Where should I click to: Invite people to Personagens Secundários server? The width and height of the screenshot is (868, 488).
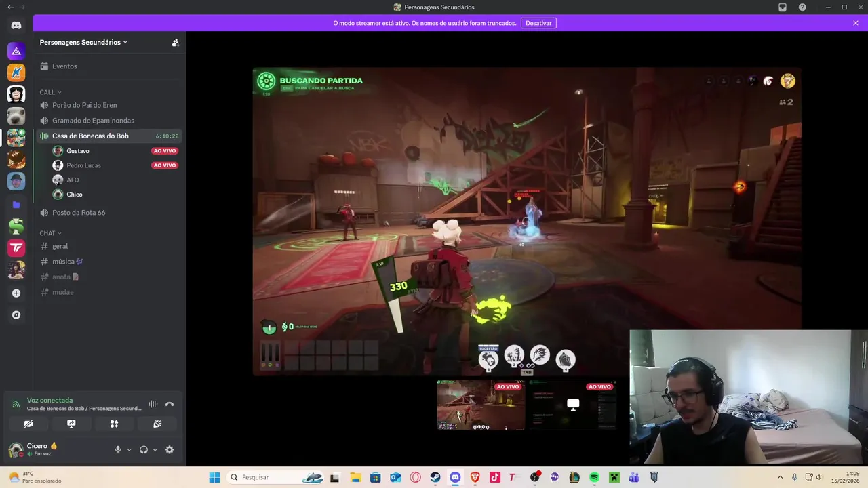point(176,42)
